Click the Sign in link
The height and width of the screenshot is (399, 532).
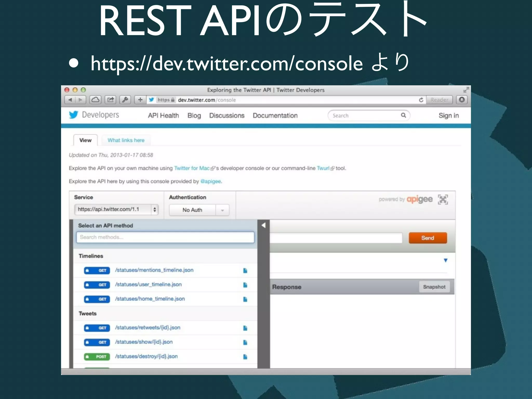click(x=449, y=116)
